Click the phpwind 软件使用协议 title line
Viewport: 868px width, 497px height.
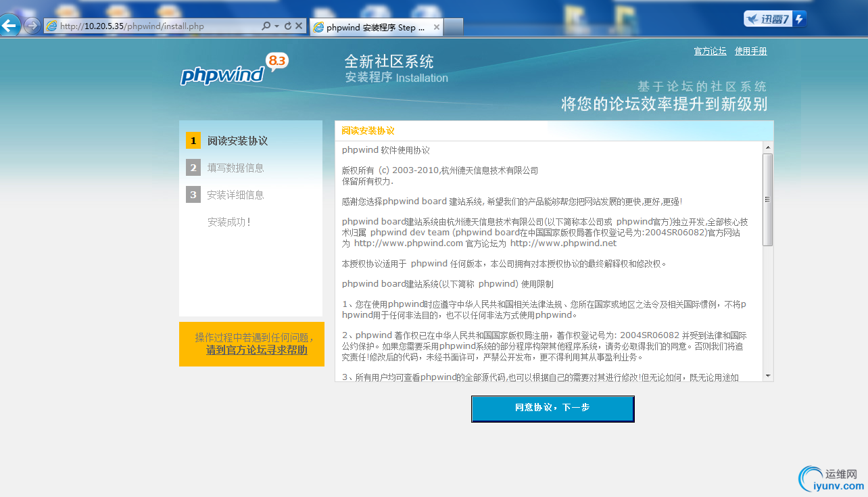click(x=386, y=150)
